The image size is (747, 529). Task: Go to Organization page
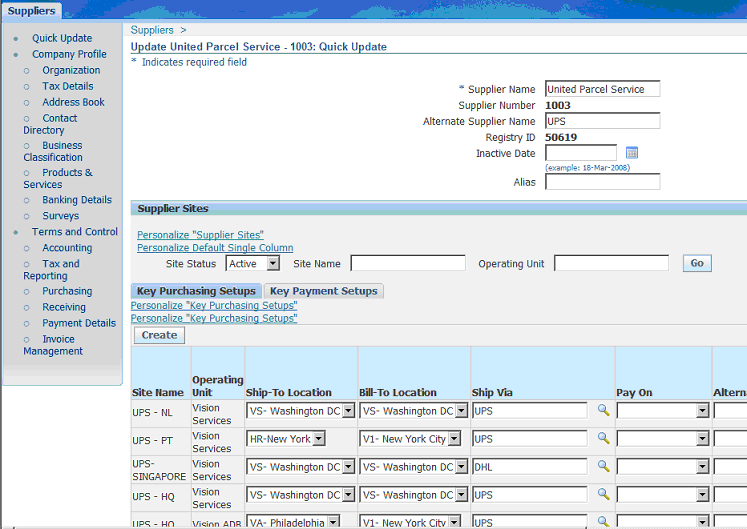click(71, 70)
